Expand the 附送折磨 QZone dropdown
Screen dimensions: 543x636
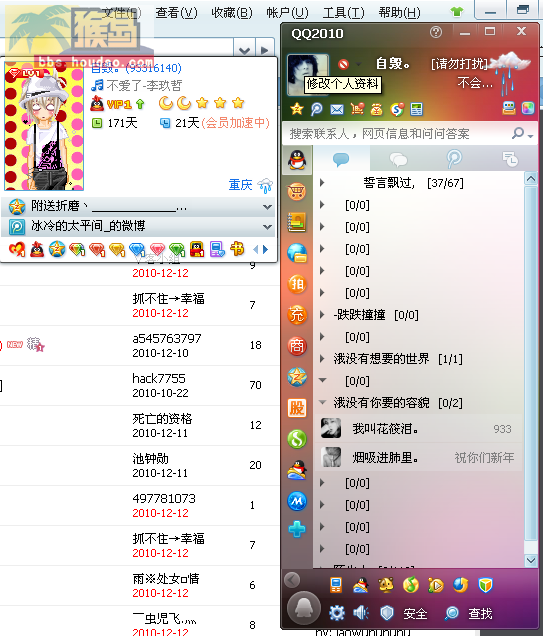point(267,207)
